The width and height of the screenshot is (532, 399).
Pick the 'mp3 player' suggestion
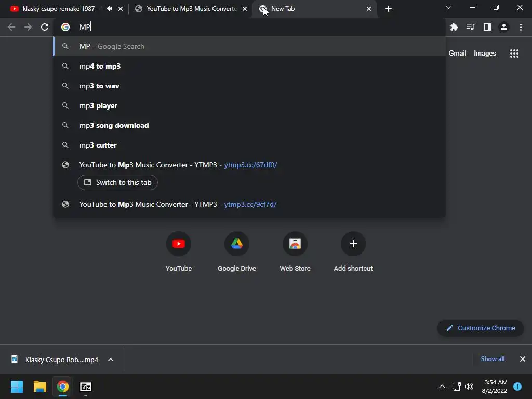click(x=249, y=105)
